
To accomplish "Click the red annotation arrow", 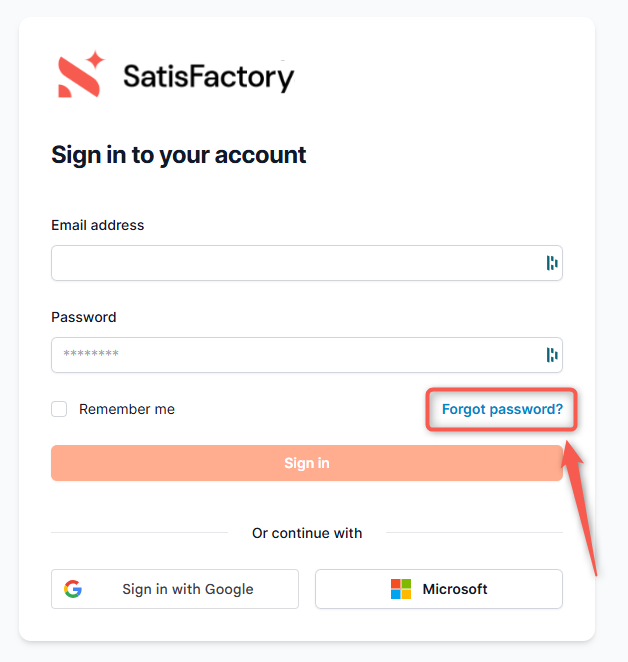I will (585, 510).
